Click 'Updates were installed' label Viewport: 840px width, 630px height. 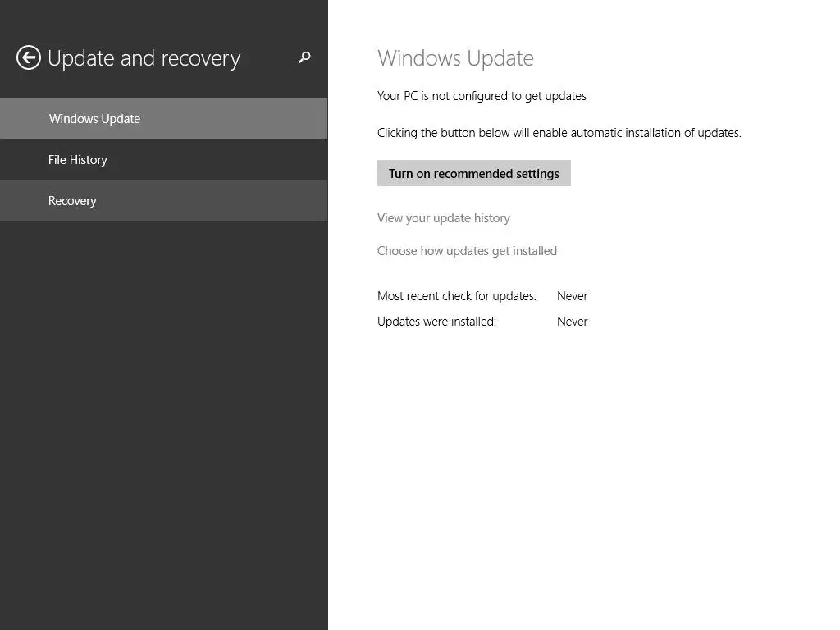tap(436, 322)
